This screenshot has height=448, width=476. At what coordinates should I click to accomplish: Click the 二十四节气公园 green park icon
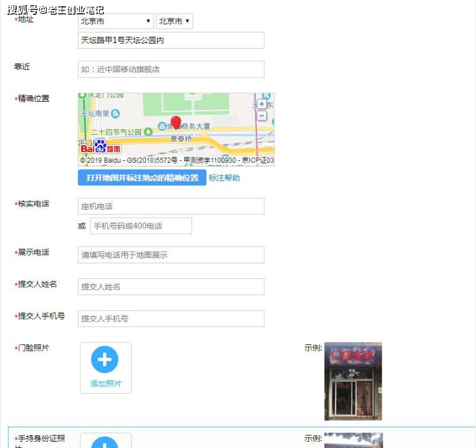click(148, 132)
